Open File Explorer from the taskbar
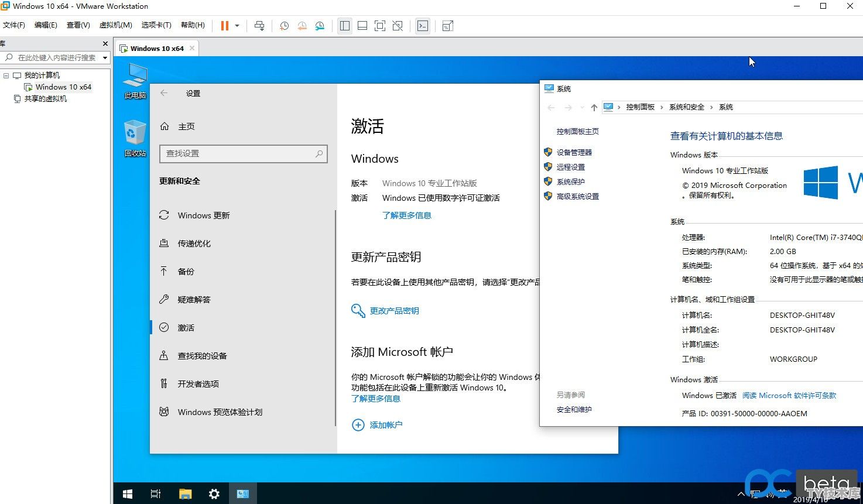 (185, 494)
